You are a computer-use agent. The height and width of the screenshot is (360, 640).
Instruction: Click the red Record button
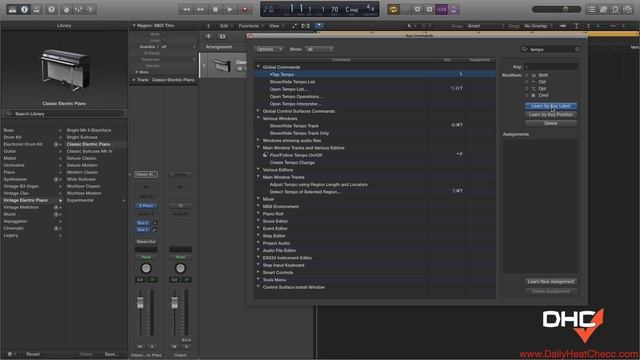coord(245,9)
